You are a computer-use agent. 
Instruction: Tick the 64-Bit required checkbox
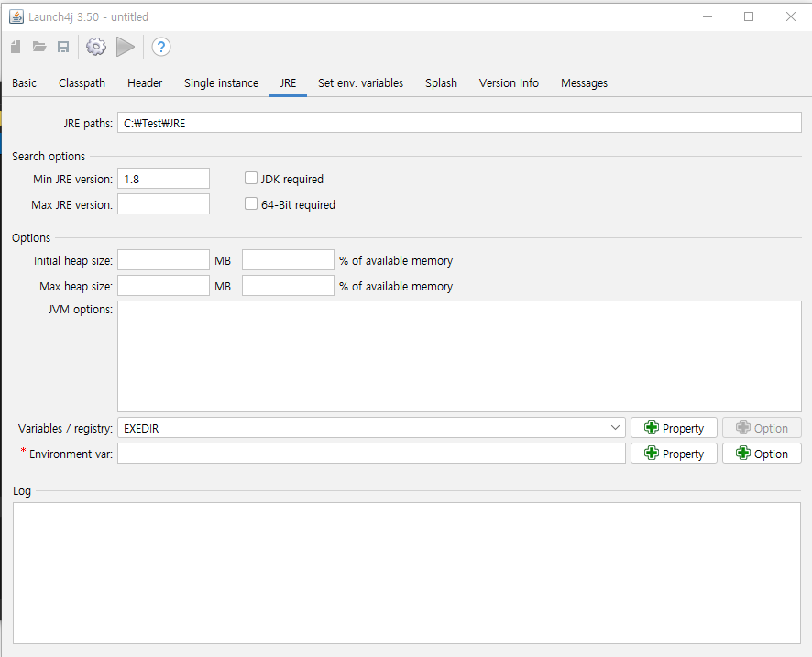pyautogui.click(x=250, y=203)
